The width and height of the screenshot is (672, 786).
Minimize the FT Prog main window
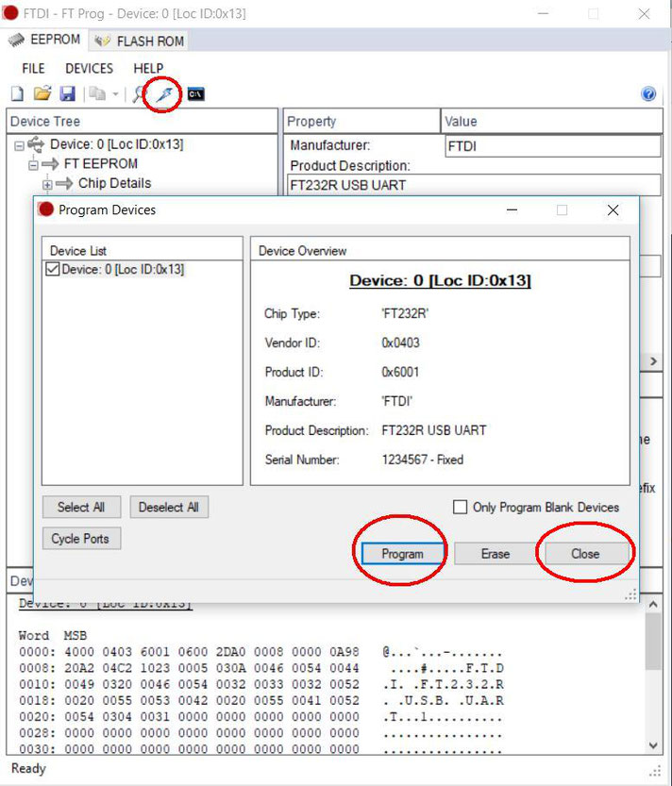click(543, 13)
